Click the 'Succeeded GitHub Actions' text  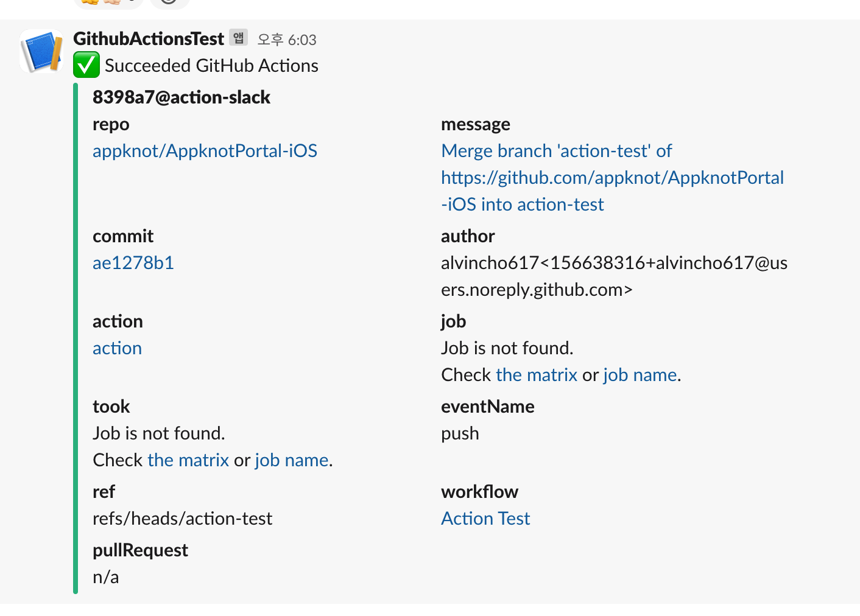coord(211,66)
